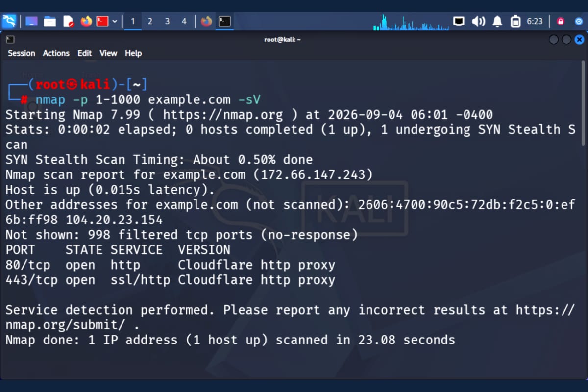This screenshot has width=588, height=392.
Task: Click the terminal icon in the title bar
Action: [10, 39]
